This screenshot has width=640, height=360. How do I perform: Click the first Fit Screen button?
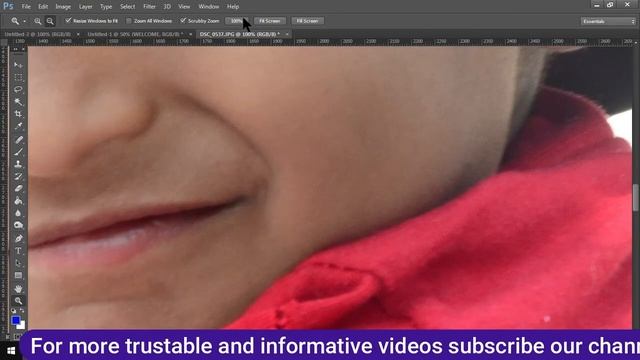pyautogui.click(x=270, y=21)
